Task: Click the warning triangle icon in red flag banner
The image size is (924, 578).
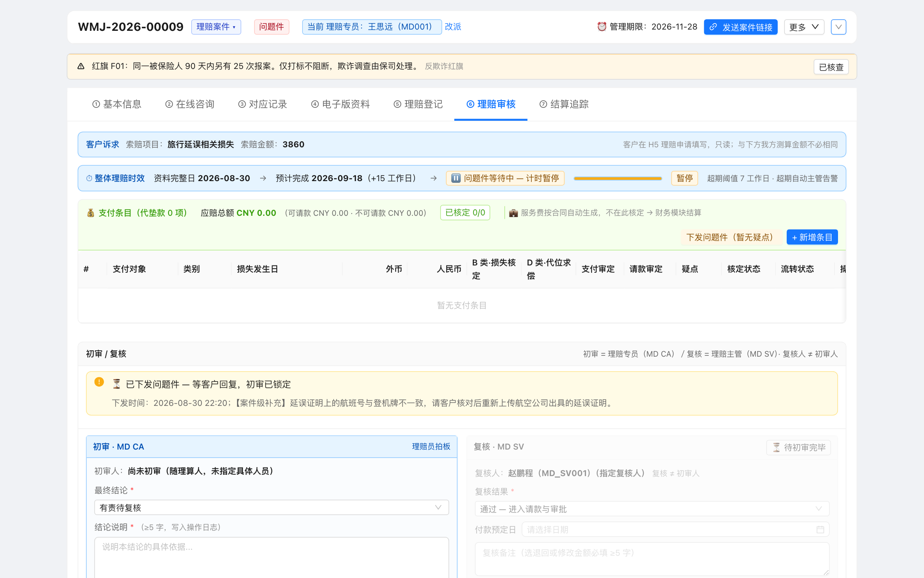Action: click(x=81, y=66)
